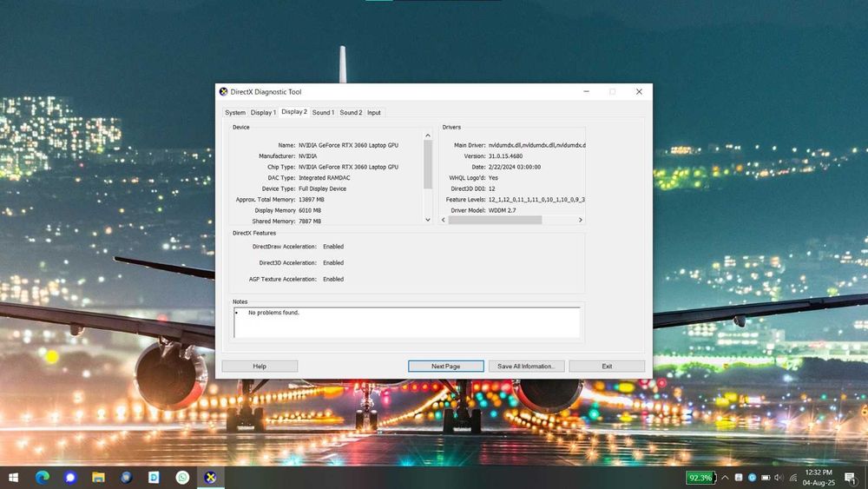Click the Name value NVIDIA GeForce RTX 3060
This screenshot has height=489, width=868.
[x=348, y=145]
